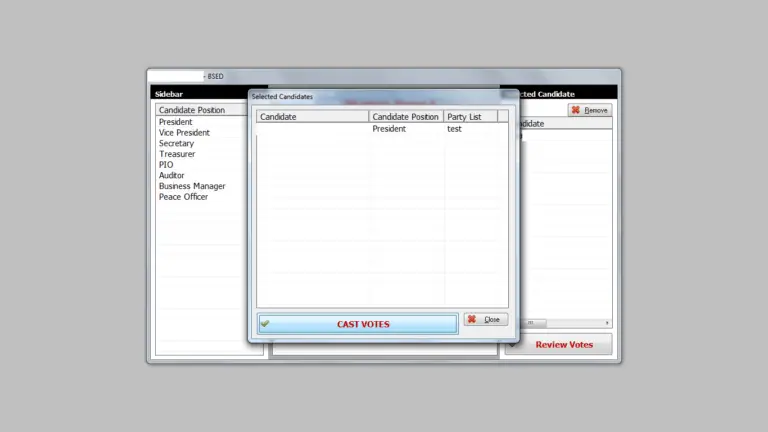
Task: Select President in the sidebar list
Action: pyautogui.click(x=175, y=122)
